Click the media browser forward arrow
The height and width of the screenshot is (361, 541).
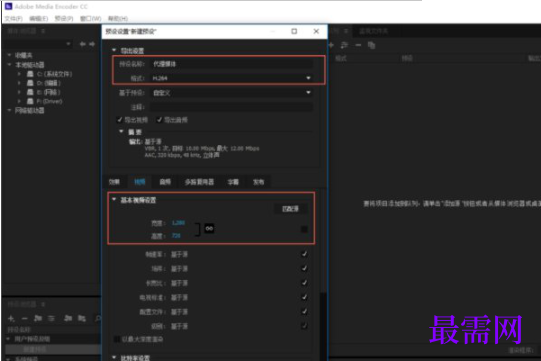92,44
